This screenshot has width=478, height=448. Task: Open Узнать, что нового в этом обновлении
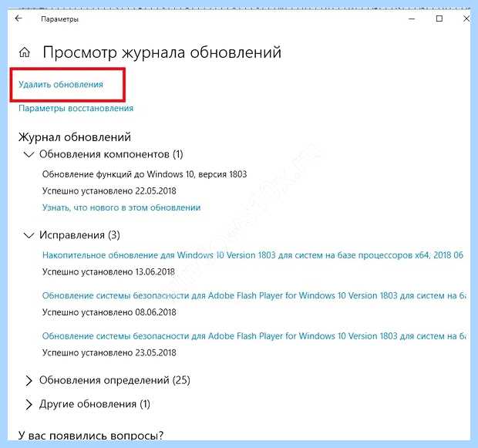pyautogui.click(x=121, y=207)
